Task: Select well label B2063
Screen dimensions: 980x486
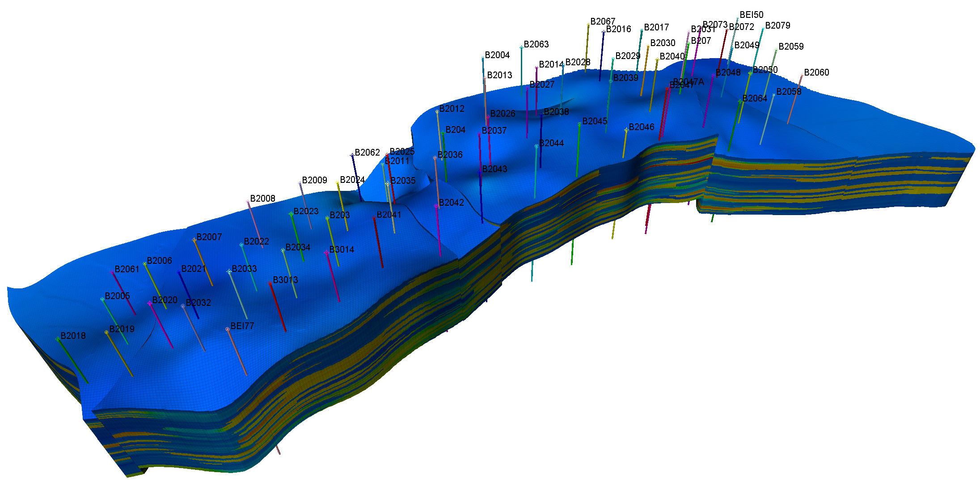Action: tap(536, 44)
